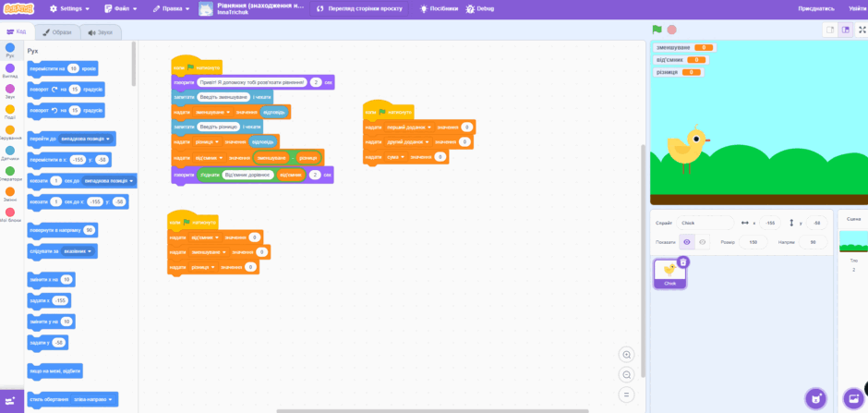Click the green flag to run project
This screenshot has width=868, height=413.
tap(657, 30)
